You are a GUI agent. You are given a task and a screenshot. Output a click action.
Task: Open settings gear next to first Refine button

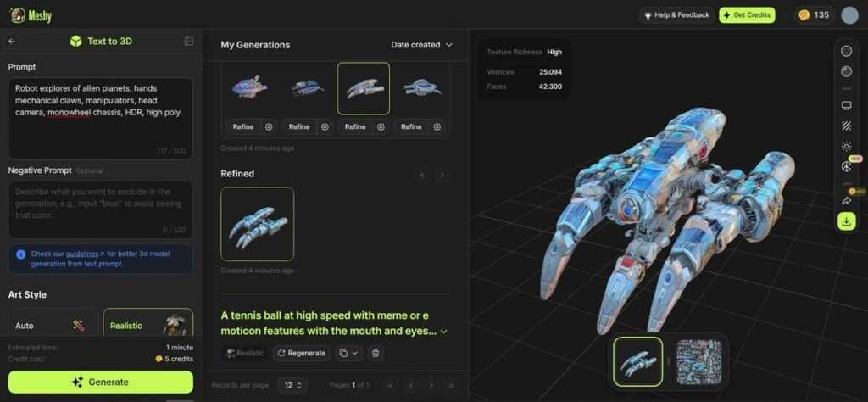[269, 127]
